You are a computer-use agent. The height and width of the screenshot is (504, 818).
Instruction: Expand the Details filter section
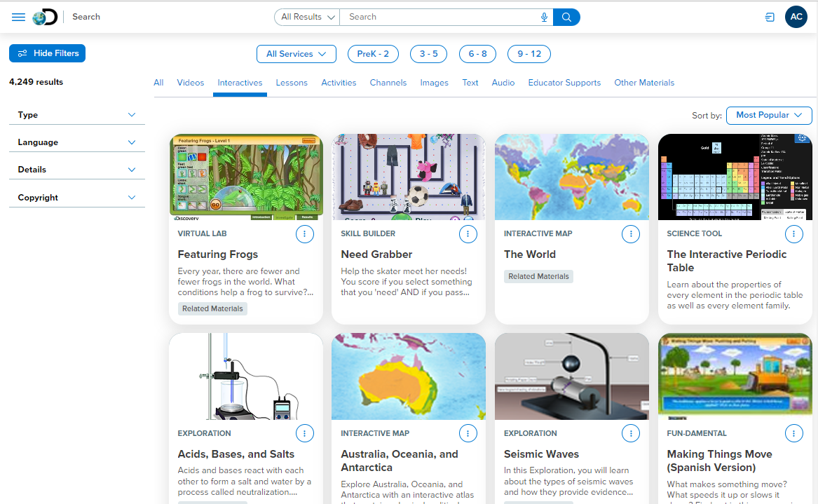76,170
